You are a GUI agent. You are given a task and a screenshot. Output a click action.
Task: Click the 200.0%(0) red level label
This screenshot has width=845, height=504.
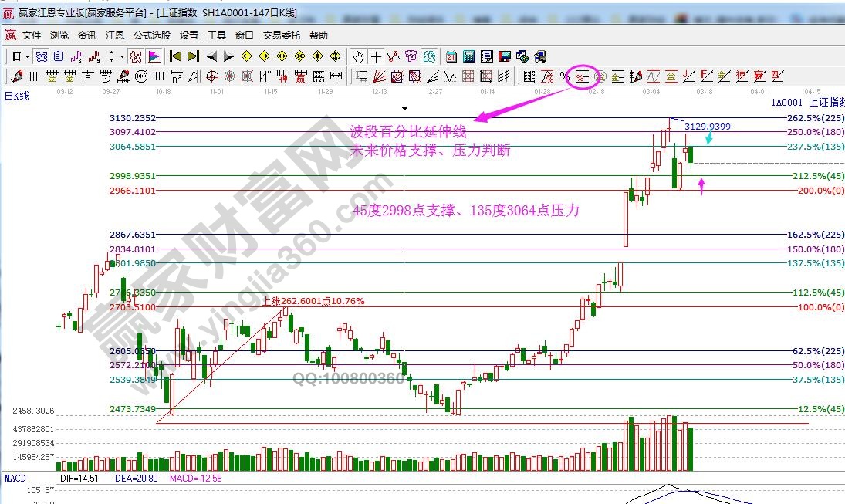coord(818,191)
